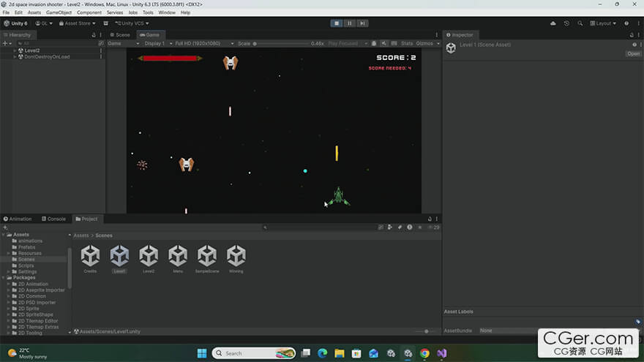This screenshot has height=362, width=644.
Task: Click the add asset plus button in the Project panel
Action: point(5,227)
